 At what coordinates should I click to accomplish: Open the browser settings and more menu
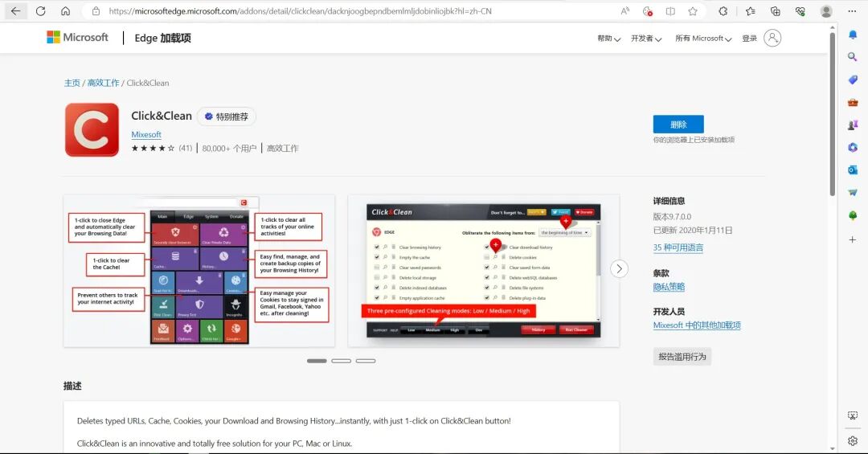pos(852,11)
